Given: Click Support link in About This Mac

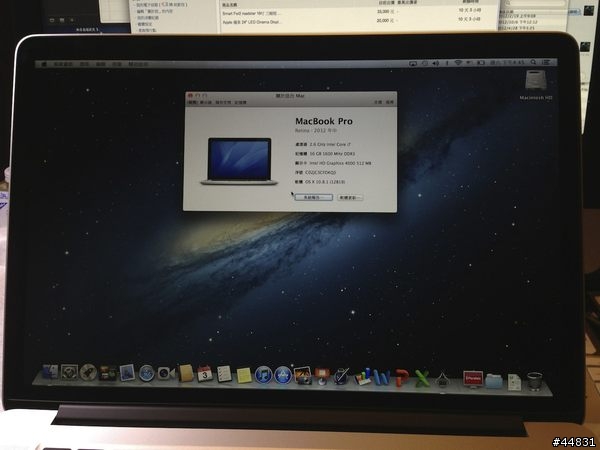Looking at the screenshot, I should point(378,103).
